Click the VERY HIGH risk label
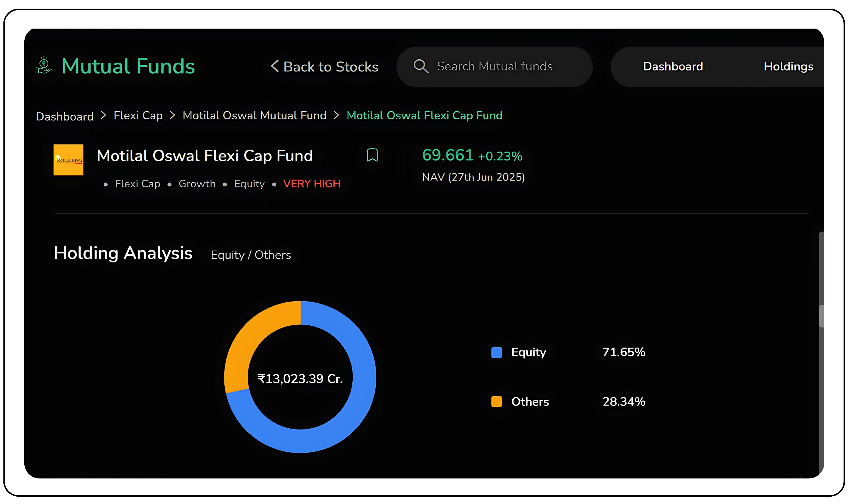Image resolution: width=850 pixels, height=504 pixels. point(312,184)
